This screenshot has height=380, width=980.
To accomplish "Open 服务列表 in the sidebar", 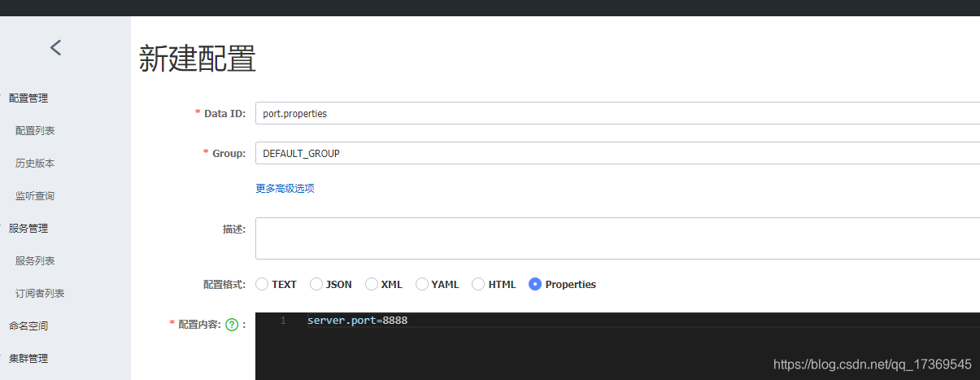I will (35, 260).
